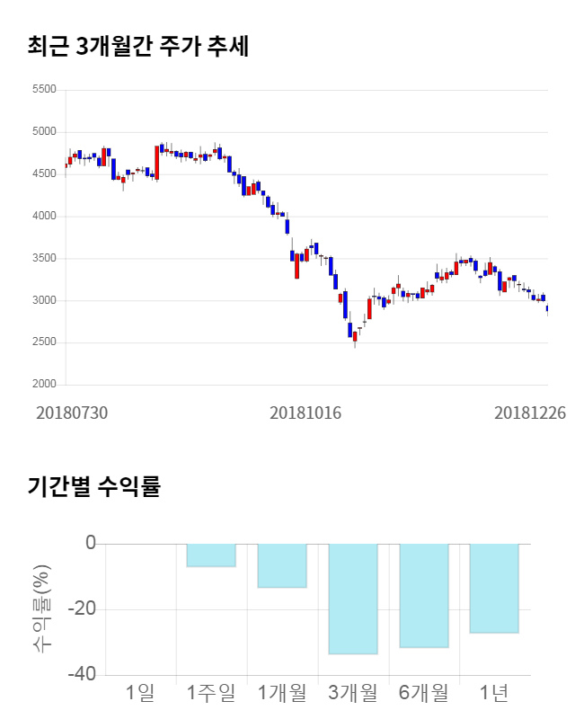Click the lowest candlestick near 2500
The width and height of the screenshot is (575, 728).
355,337
